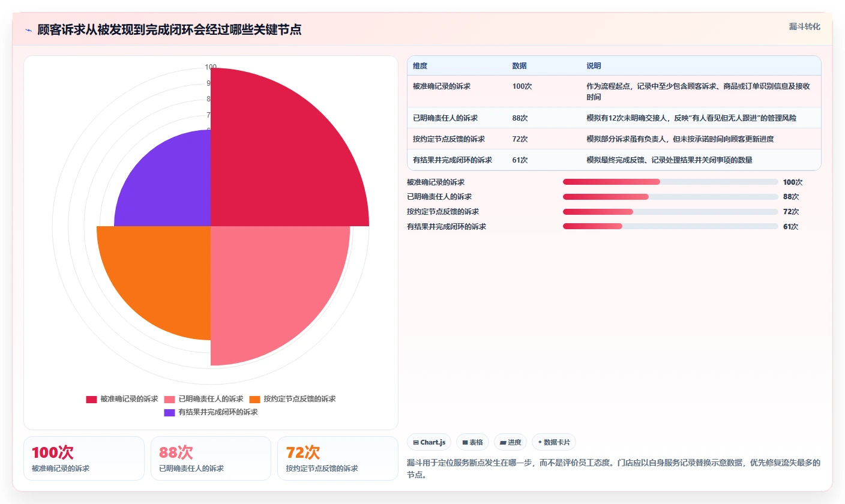The image size is (845, 504).
Task: Click the 漏斗转化 label in the header
Action: pos(804,26)
